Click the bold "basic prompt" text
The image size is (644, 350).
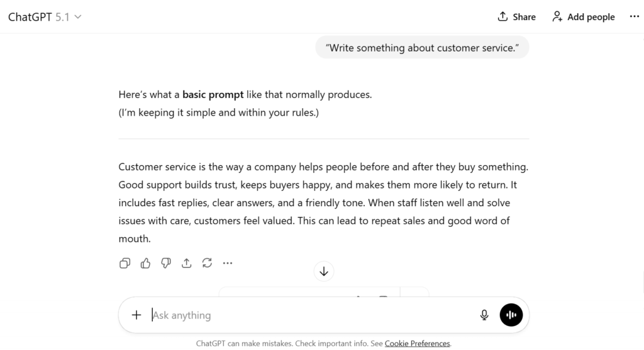(x=213, y=95)
